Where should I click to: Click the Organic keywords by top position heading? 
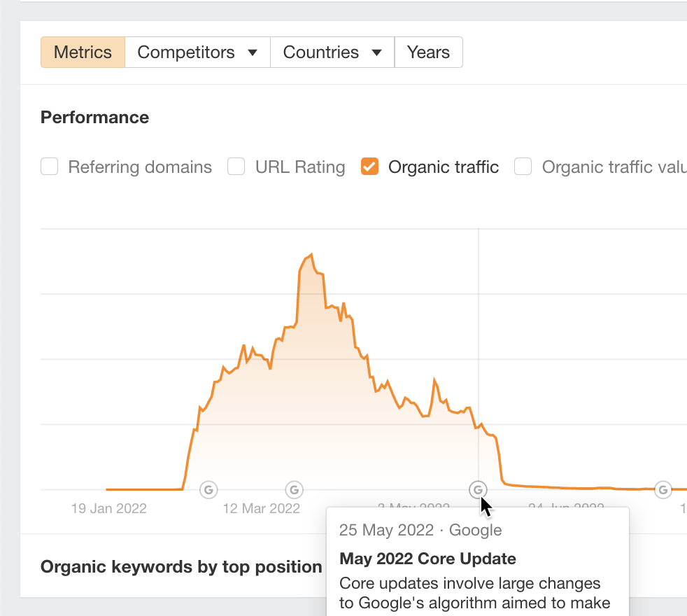coord(181,566)
